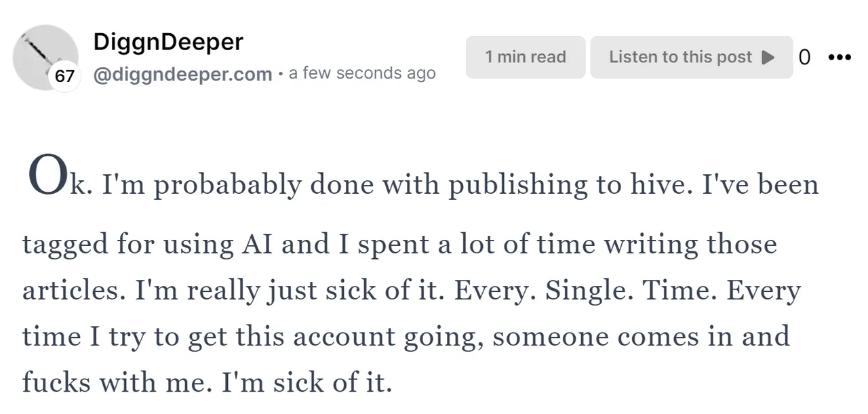This screenshot has width=868, height=414.
Task: Click the reputation badge showing 67
Action: coord(64,76)
